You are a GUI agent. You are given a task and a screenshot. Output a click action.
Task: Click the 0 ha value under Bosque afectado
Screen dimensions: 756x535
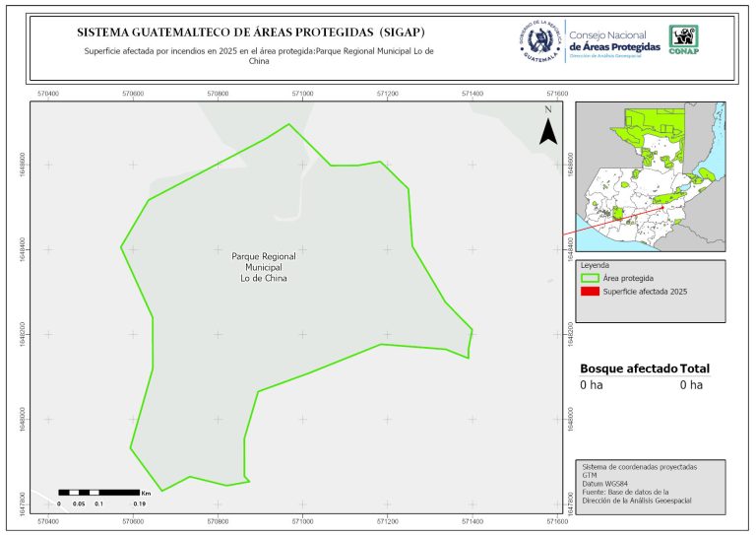[x=591, y=385]
